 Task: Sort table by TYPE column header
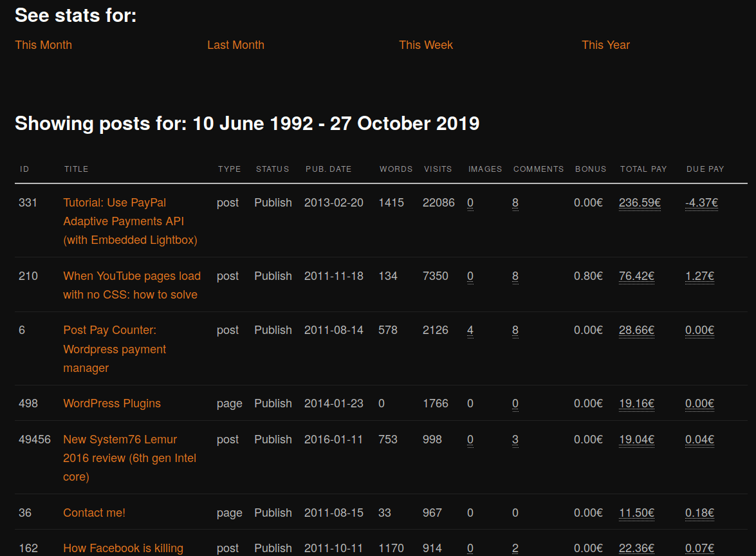pos(229,169)
